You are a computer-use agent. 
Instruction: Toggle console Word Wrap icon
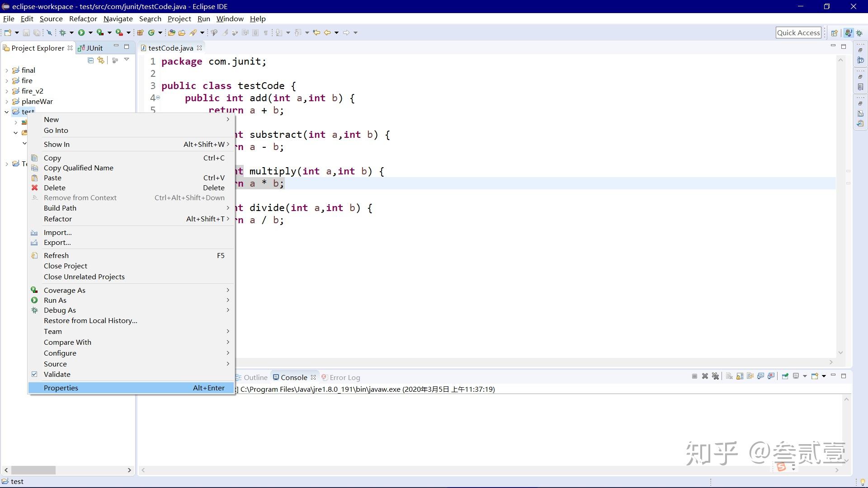pos(750,376)
